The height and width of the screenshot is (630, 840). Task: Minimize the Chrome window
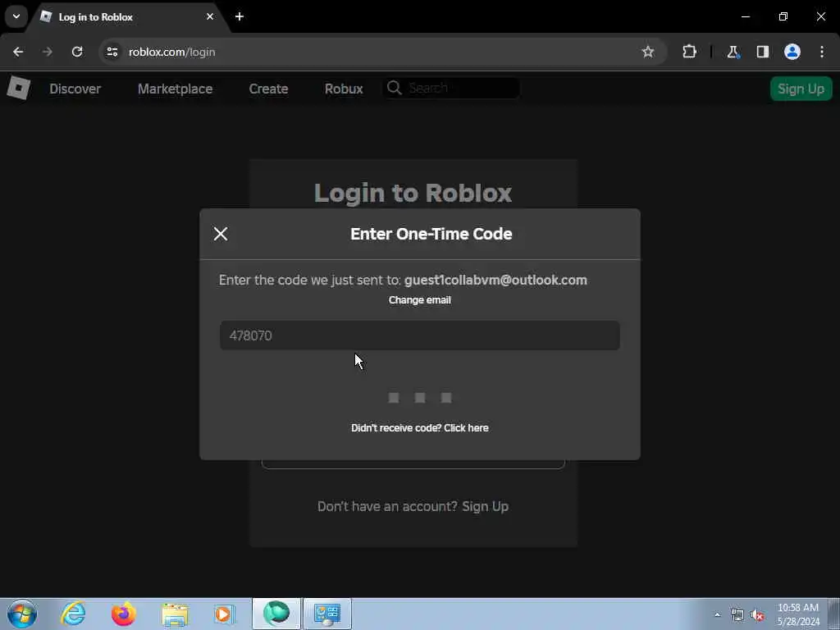(x=745, y=16)
